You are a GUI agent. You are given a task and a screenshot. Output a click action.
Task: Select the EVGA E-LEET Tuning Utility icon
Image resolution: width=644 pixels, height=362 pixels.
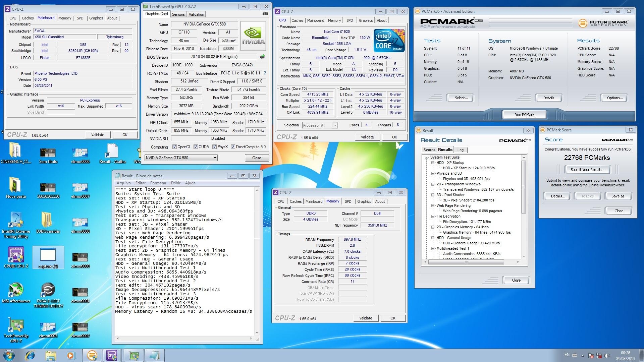(48, 295)
